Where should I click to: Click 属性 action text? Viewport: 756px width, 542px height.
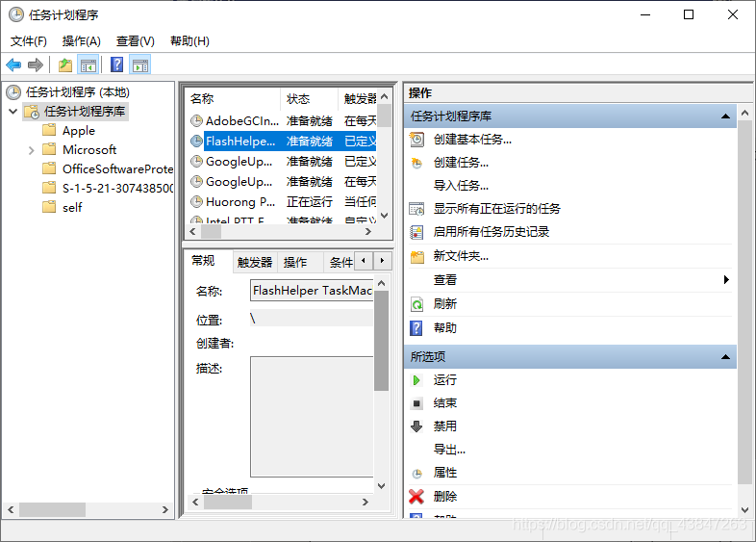[445, 473]
